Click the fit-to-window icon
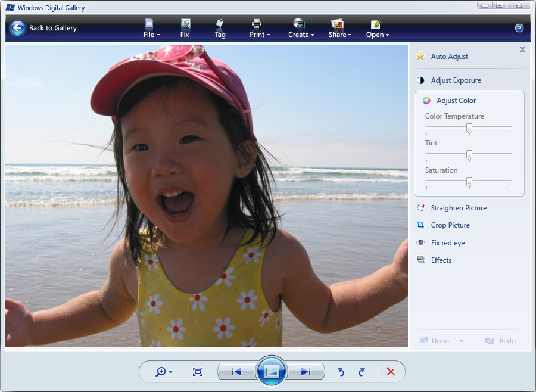The width and height of the screenshot is (536, 392). click(x=198, y=372)
